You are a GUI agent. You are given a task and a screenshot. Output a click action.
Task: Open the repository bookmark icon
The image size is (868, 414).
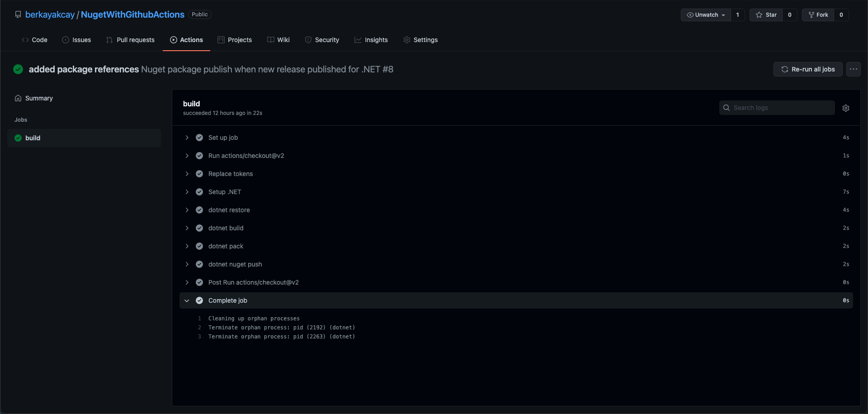(18, 14)
